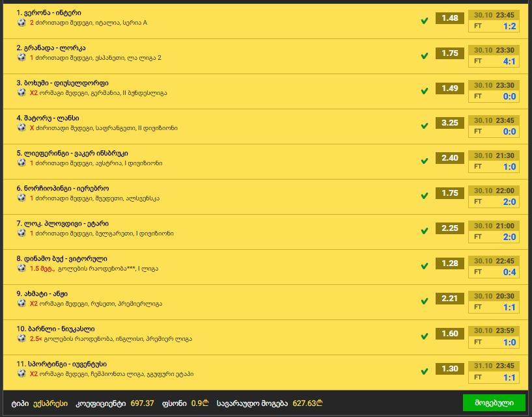Click the 1.28 odds box
The image size is (532, 417).
click(449, 263)
